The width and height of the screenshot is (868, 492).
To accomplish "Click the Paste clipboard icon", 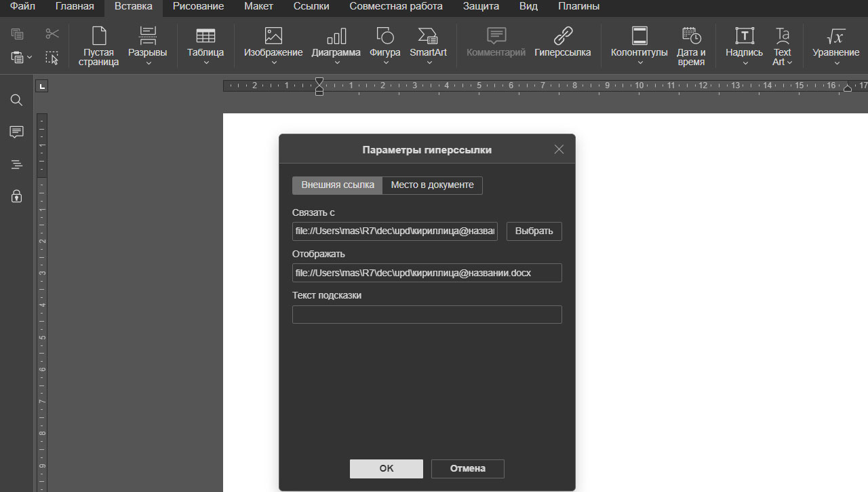I will point(17,58).
